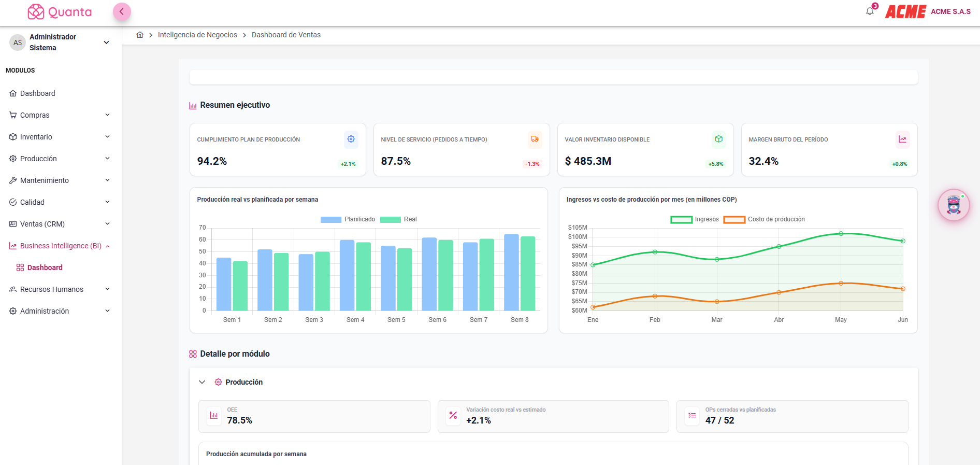Click the truck icon on Nivel de Servicio card

click(x=535, y=139)
